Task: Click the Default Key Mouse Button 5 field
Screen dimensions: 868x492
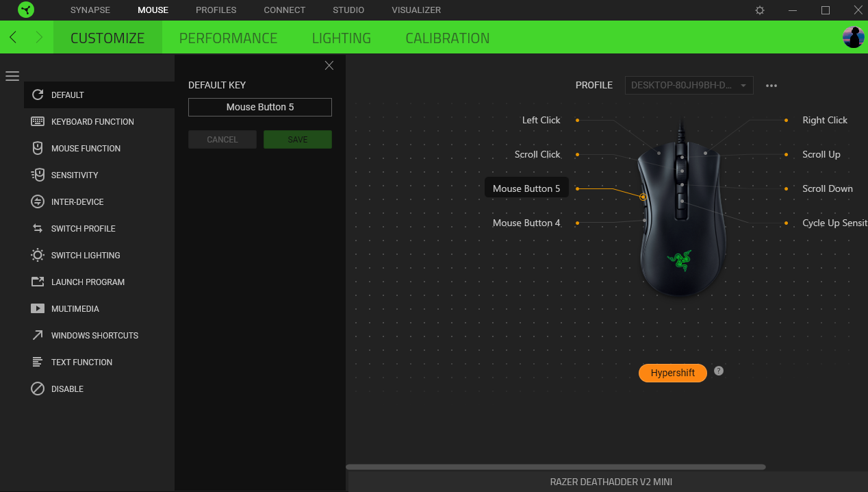Action: pos(260,107)
